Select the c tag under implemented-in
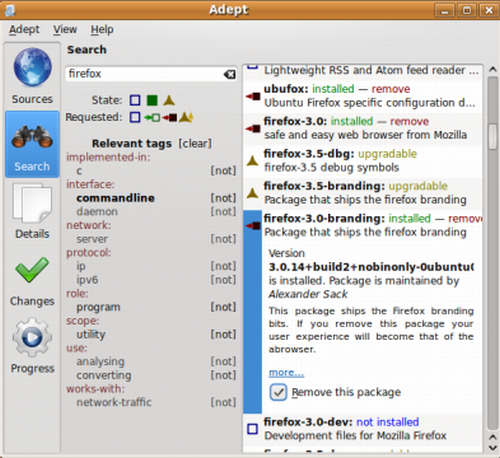Image resolution: width=500 pixels, height=458 pixels. point(79,171)
